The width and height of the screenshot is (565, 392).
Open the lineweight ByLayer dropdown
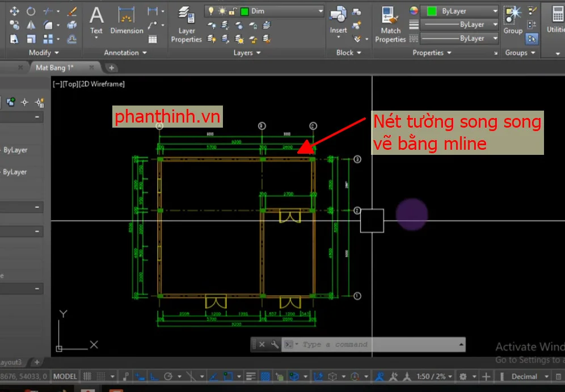click(495, 24)
